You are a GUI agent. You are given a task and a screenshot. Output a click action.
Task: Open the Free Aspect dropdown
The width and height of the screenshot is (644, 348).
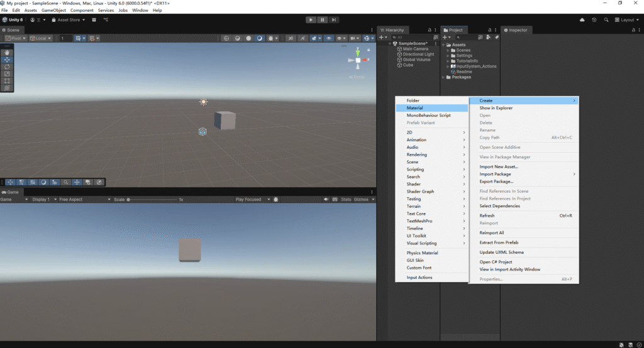[85, 200]
